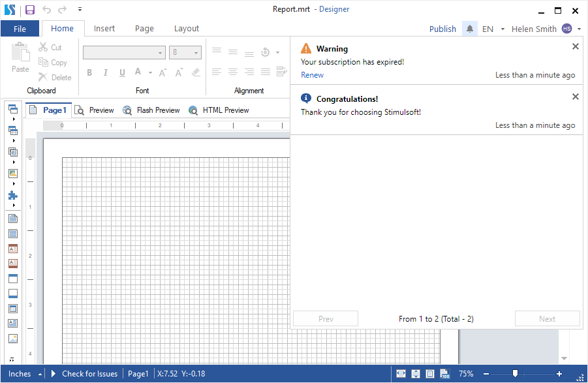Align text center

233,72
